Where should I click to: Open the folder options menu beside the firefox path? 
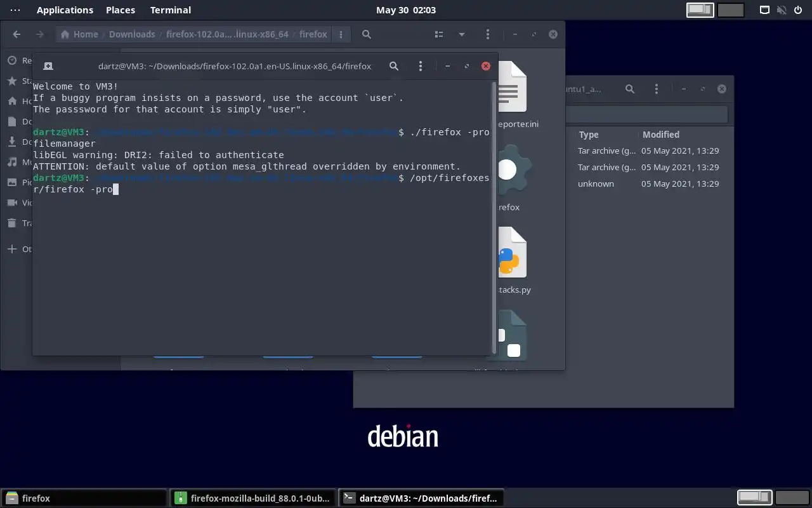point(341,34)
